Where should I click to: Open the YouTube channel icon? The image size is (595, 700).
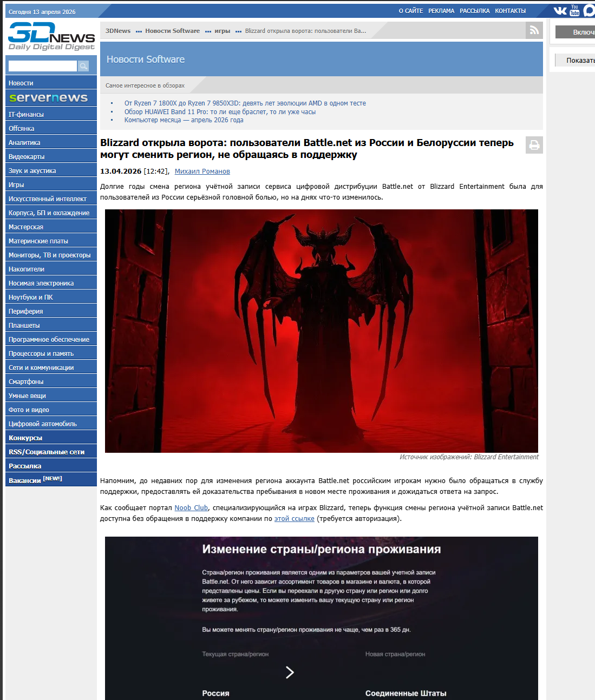coord(574,10)
